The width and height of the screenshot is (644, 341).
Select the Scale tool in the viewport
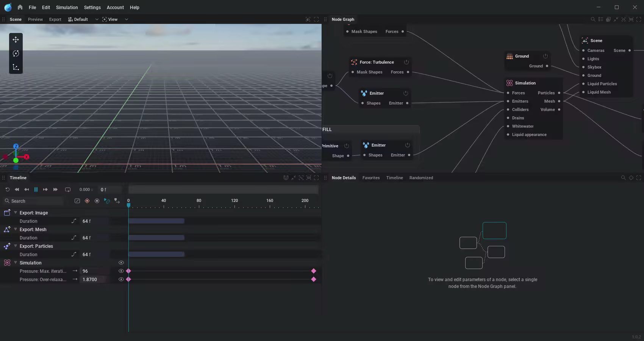(16, 67)
